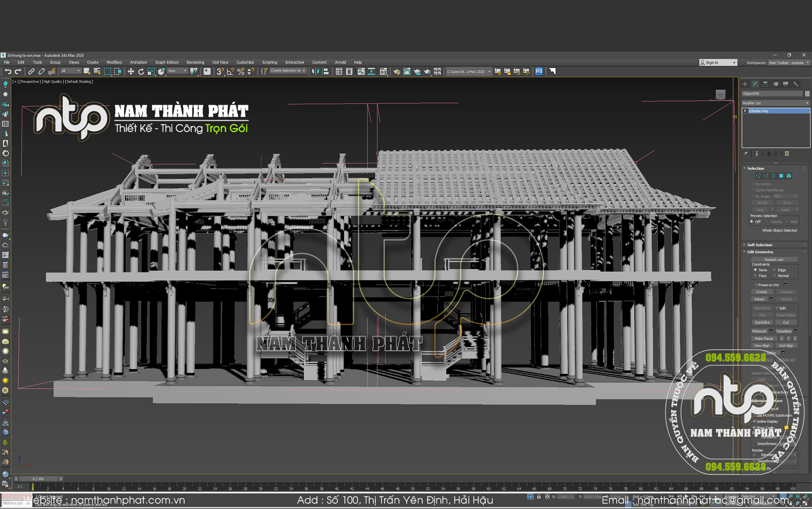Click the Pin Stack icon
This screenshot has height=509, width=812.
[x=746, y=153]
